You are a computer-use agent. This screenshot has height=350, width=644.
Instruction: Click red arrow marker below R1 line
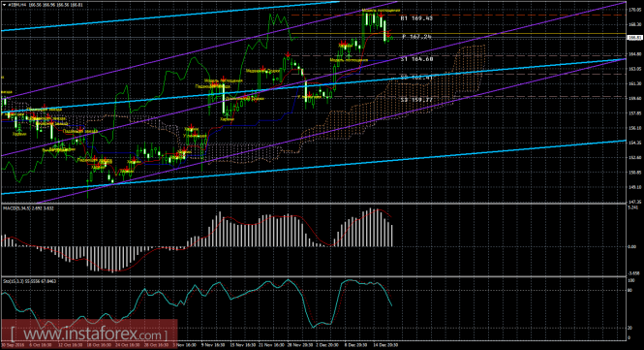(382, 16)
